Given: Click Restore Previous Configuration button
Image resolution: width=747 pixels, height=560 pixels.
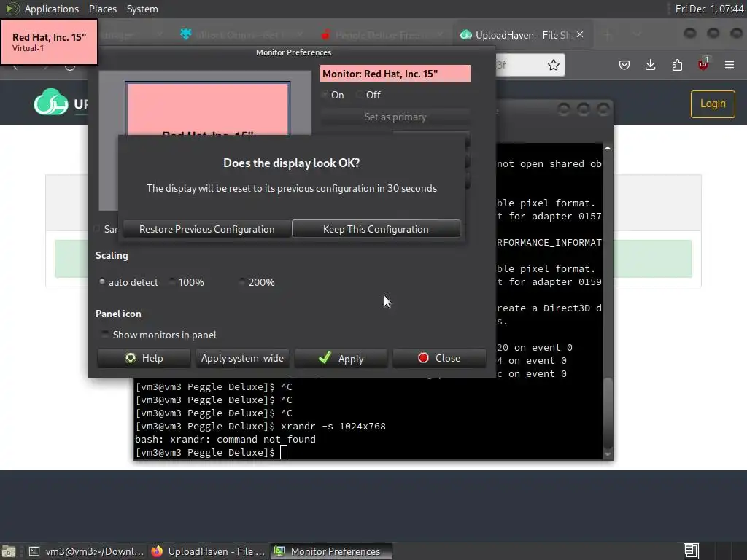Looking at the screenshot, I should [206, 229].
